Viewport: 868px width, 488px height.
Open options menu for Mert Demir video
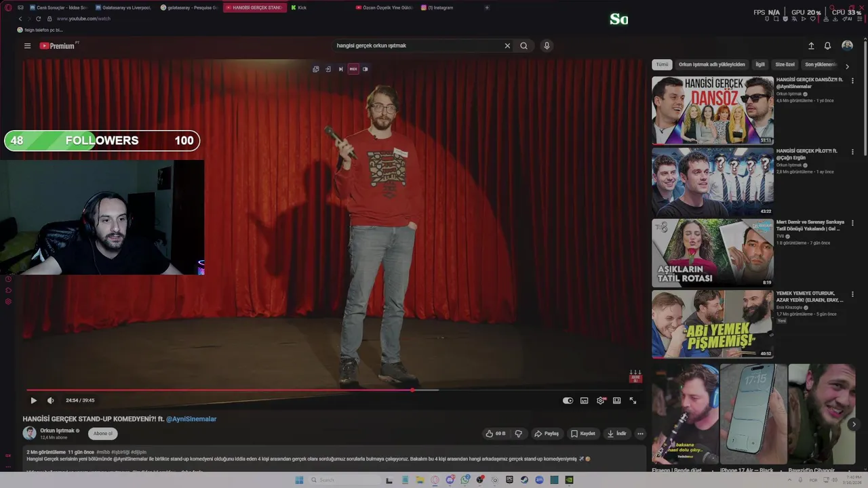852,223
